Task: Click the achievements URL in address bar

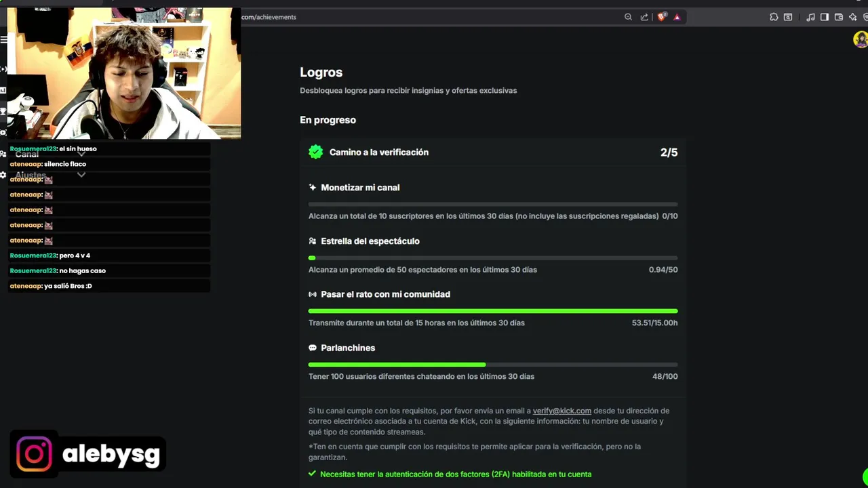Action: (269, 17)
